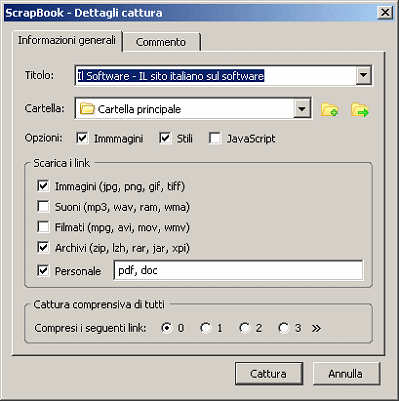Click the Cartella principale folder icon

(x=87, y=109)
